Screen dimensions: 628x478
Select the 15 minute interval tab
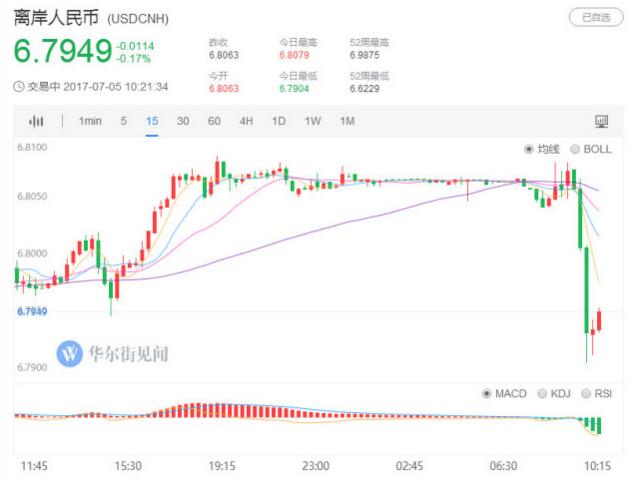[152, 121]
